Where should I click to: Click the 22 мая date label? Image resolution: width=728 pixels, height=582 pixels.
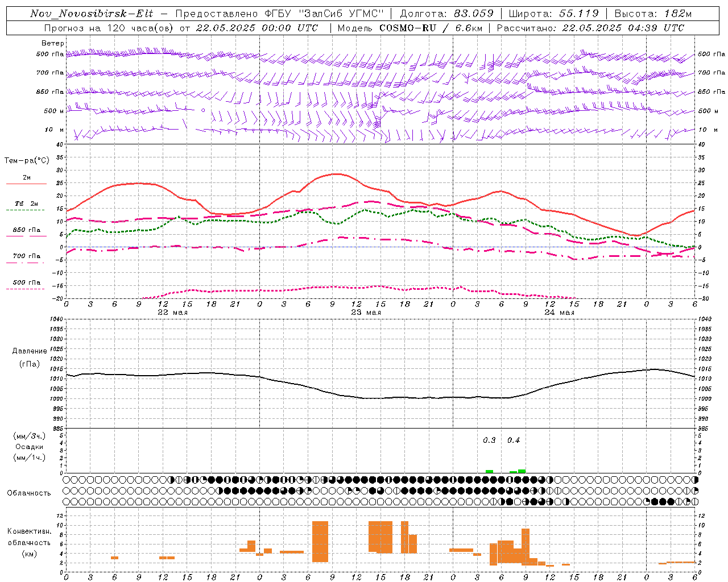coord(172,313)
